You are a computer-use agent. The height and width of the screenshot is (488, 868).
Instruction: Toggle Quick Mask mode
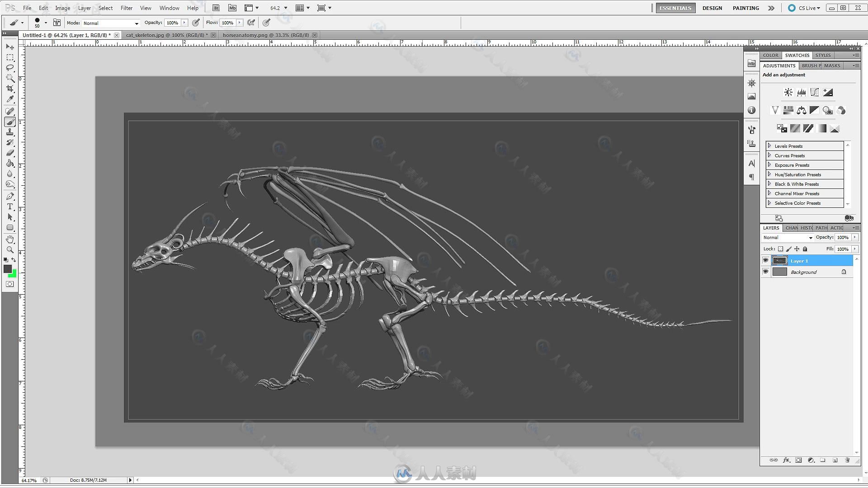click(x=10, y=284)
